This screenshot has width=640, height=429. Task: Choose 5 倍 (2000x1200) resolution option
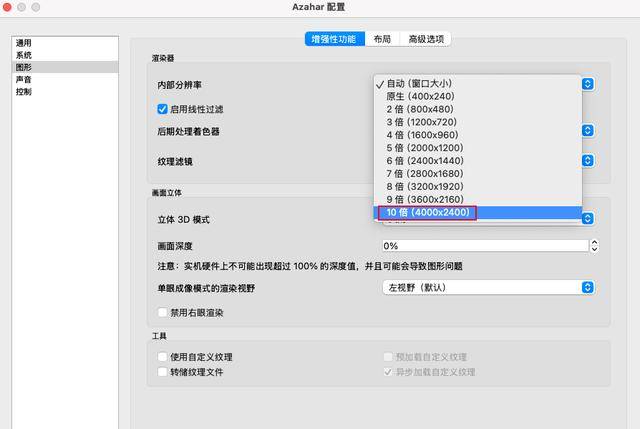478,148
